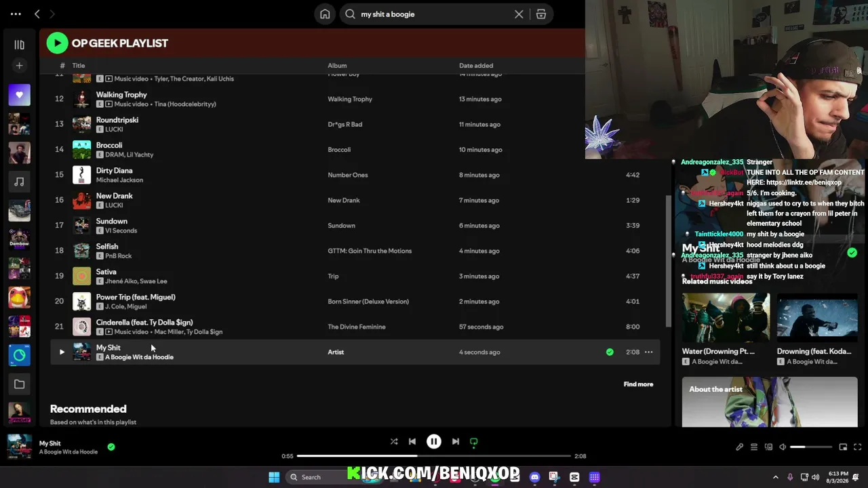The width and height of the screenshot is (868, 488).
Task: Select Dirty Diana track title
Action: pos(114,171)
